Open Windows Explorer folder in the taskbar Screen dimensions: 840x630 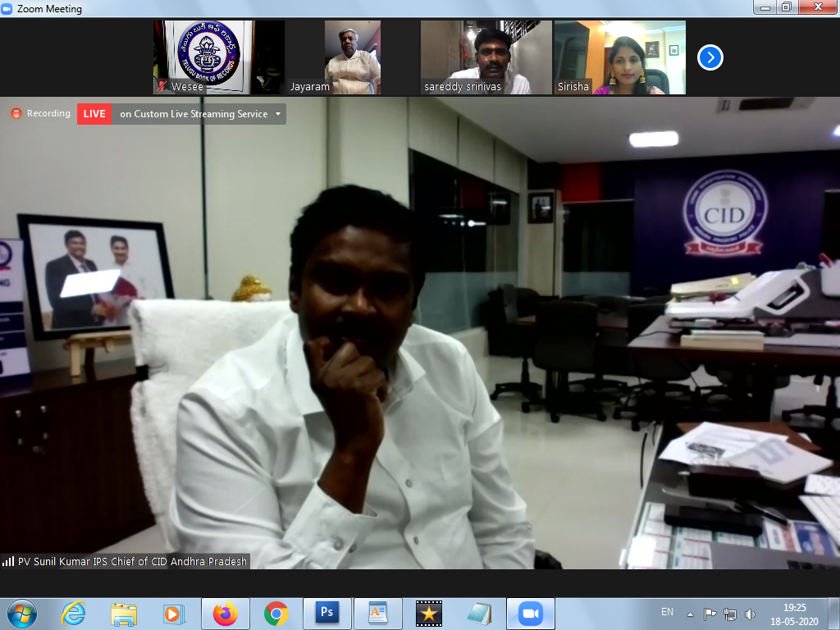point(124,613)
